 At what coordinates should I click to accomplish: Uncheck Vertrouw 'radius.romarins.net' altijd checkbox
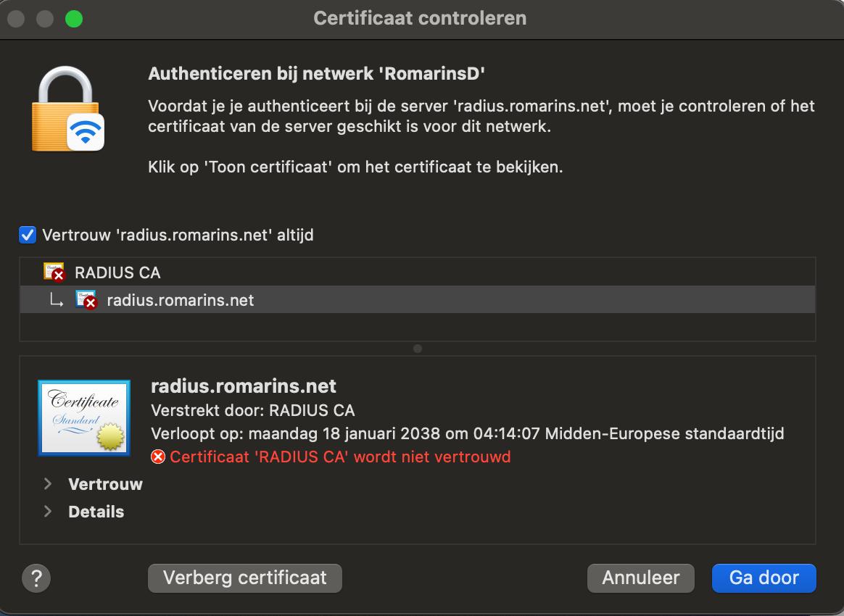28,235
